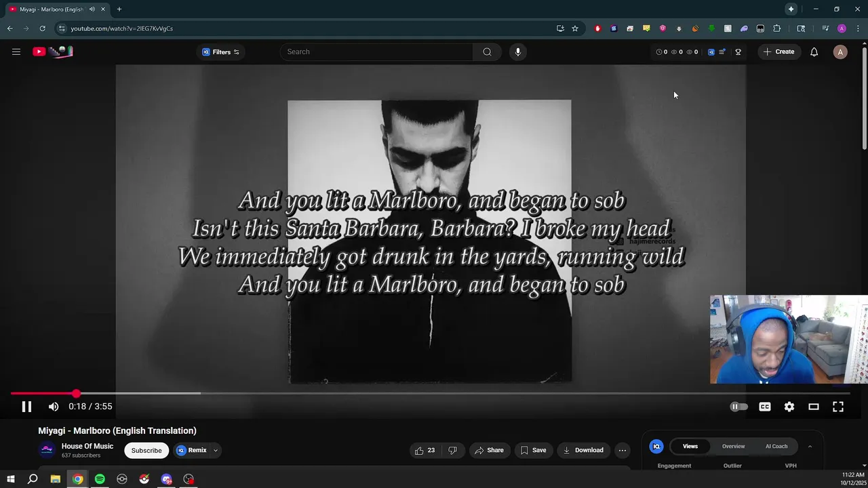The image size is (868, 488).
Task: Open Chrome extensions puzzle icon
Action: tap(777, 28)
